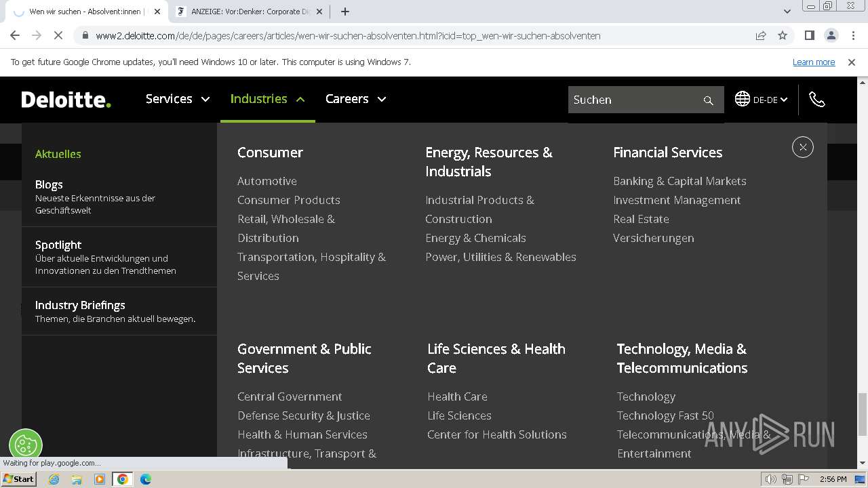Viewport: 868px width, 488px height.
Task: Open Energy & Chemicals link
Action: [x=475, y=238]
